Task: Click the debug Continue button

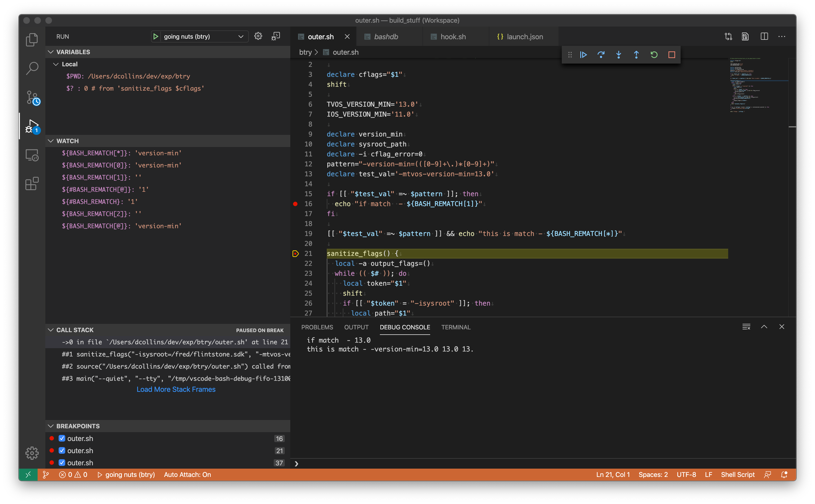Action: coord(583,55)
